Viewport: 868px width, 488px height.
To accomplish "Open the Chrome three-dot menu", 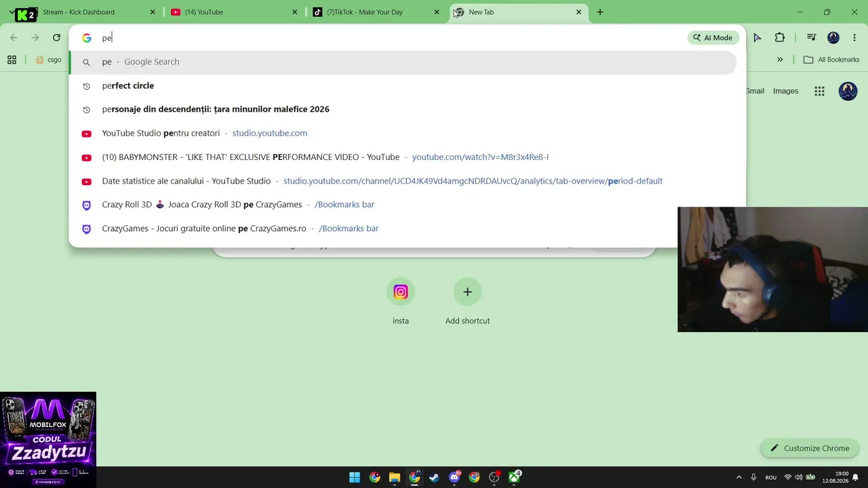I will pos(854,38).
